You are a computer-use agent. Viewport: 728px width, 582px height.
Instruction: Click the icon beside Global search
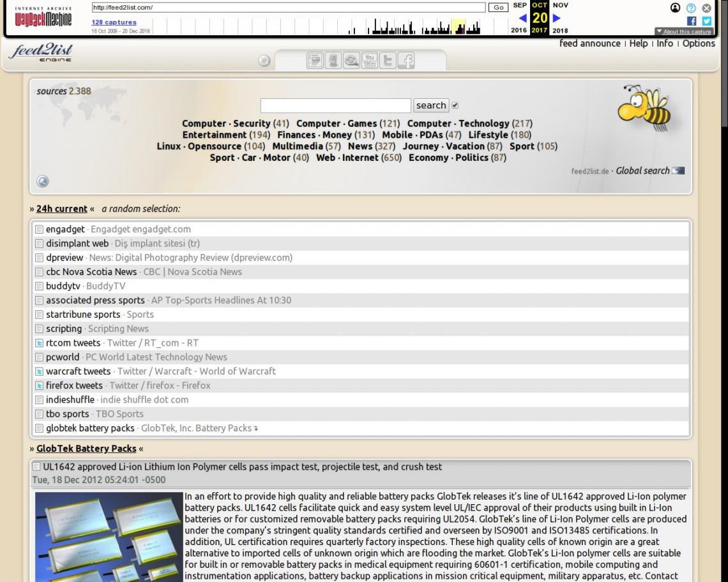coord(678,170)
